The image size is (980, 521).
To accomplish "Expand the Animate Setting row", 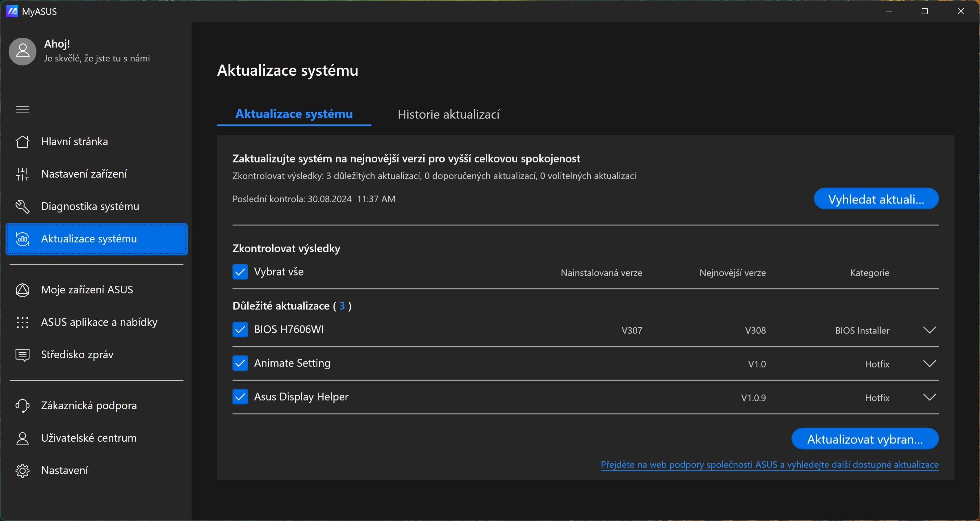I will click(930, 363).
